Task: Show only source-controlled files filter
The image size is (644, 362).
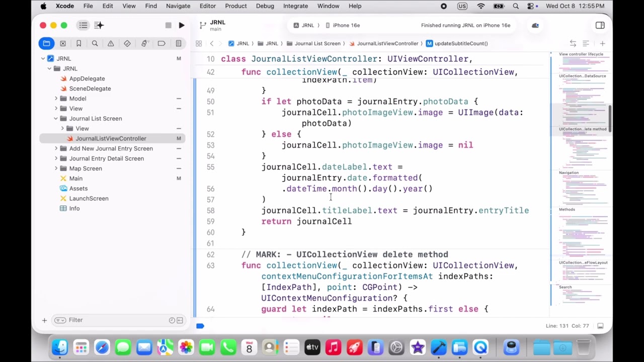Action: click(180, 320)
